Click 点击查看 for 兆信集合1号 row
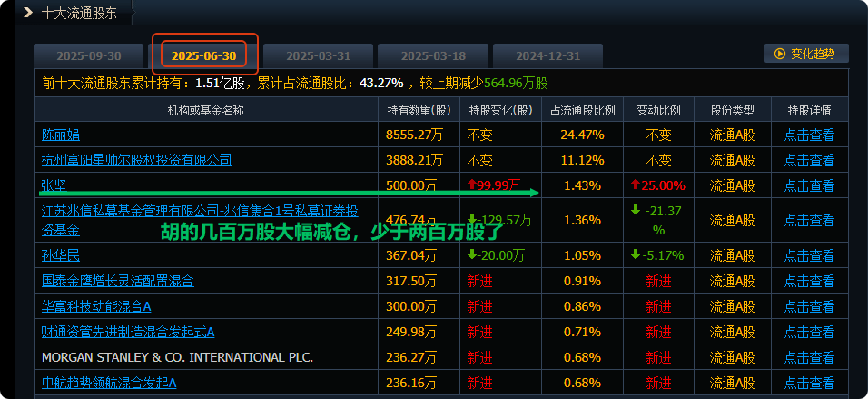The height and width of the screenshot is (399, 868). [x=809, y=220]
